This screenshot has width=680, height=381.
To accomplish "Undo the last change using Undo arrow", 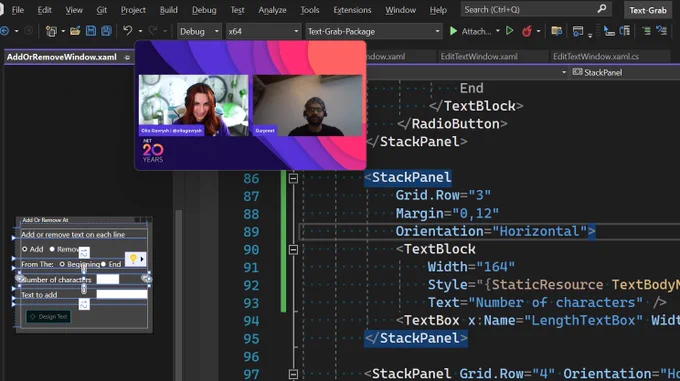I will click(x=128, y=31).
